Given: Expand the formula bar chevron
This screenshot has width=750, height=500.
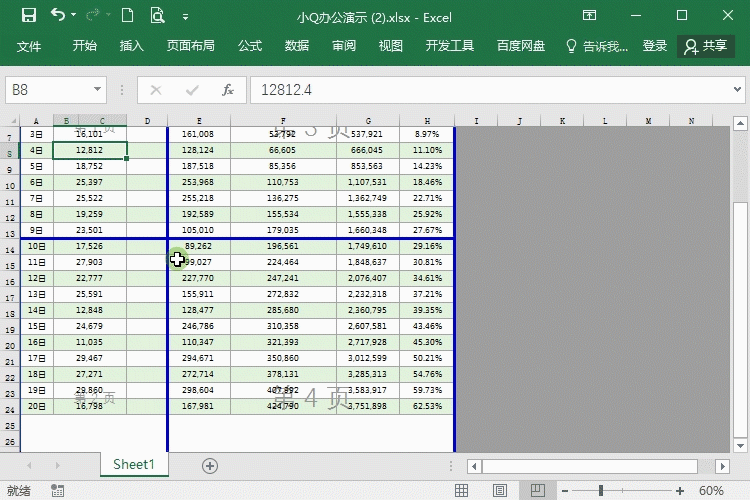Looking at the screenshot, I should coord(737,89).
